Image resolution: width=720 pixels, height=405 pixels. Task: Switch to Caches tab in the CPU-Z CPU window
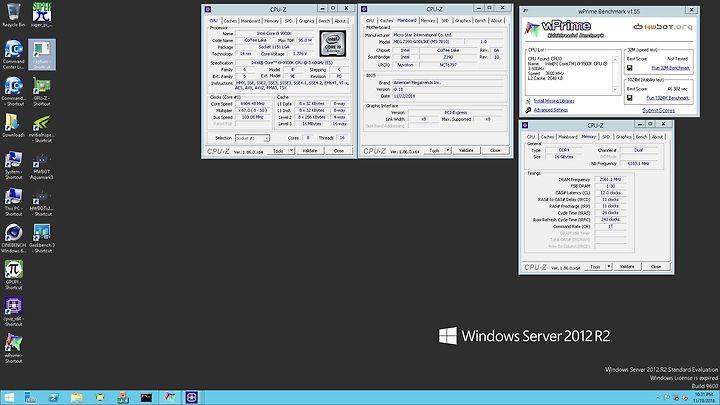click(x=230, y=21)
